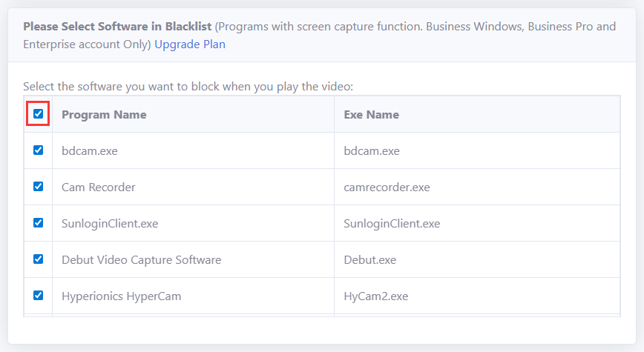Click the Debut.exe exe name cell
644x352 pixels.
tap(369, 260)
